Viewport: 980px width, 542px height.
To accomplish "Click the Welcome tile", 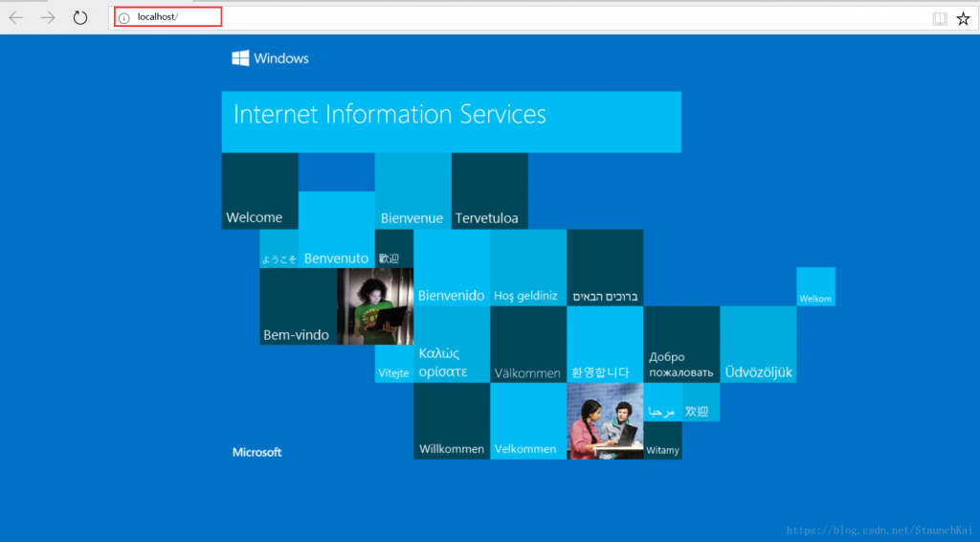I will click(259, 192).
